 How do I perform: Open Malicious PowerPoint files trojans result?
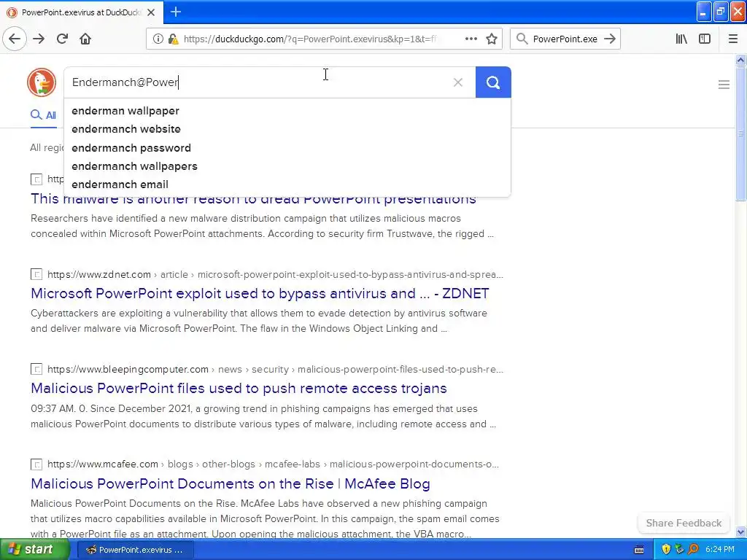[239, 389]
